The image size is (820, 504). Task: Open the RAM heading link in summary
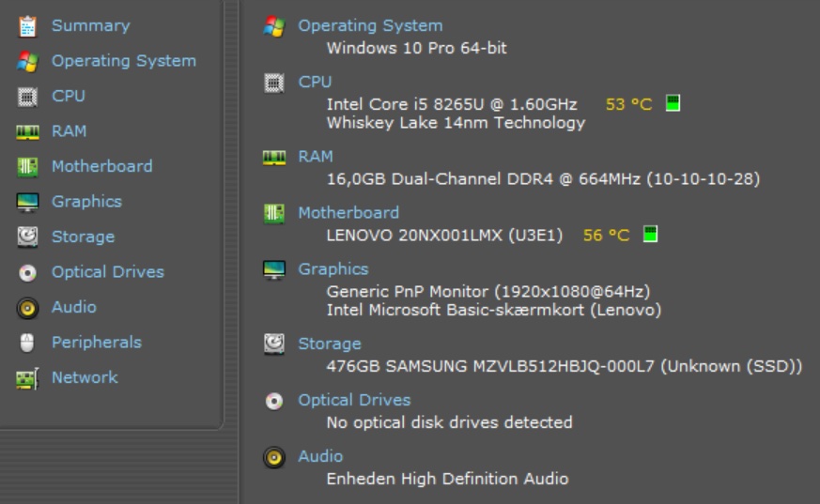(x=316, y=157)
